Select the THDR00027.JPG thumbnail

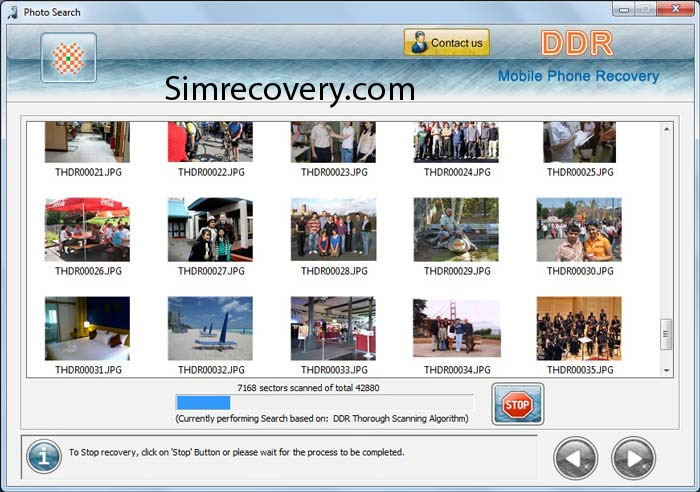[x=210, y=229]
